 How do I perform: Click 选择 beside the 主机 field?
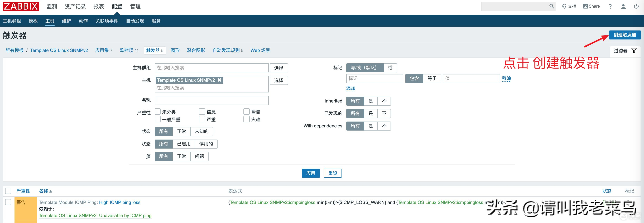[x=278, y=81]
